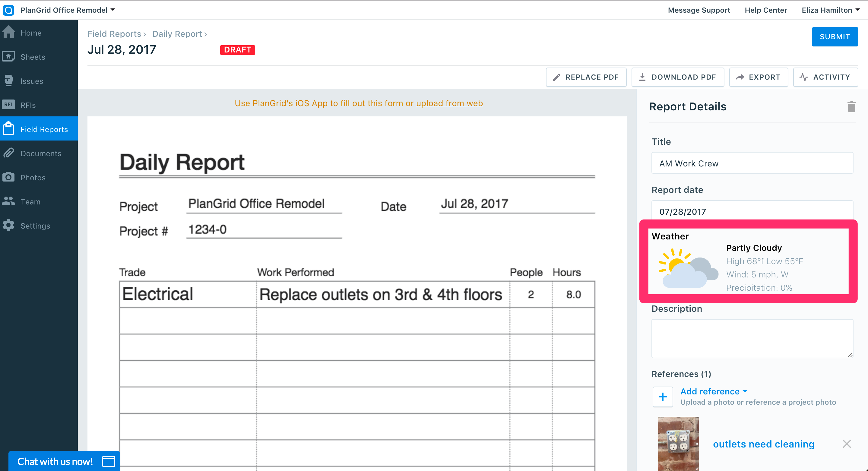Open Team from the sidebar

point(39,201)
